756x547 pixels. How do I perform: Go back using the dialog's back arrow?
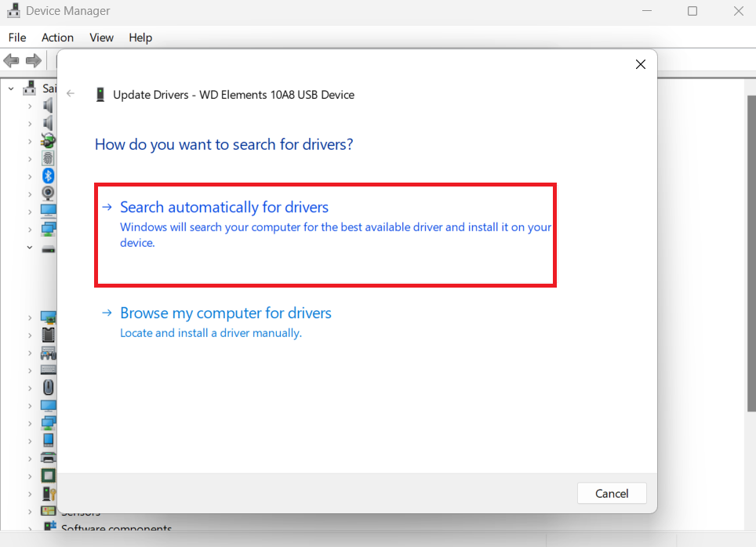pyautogui.click(x=71, y=93)
